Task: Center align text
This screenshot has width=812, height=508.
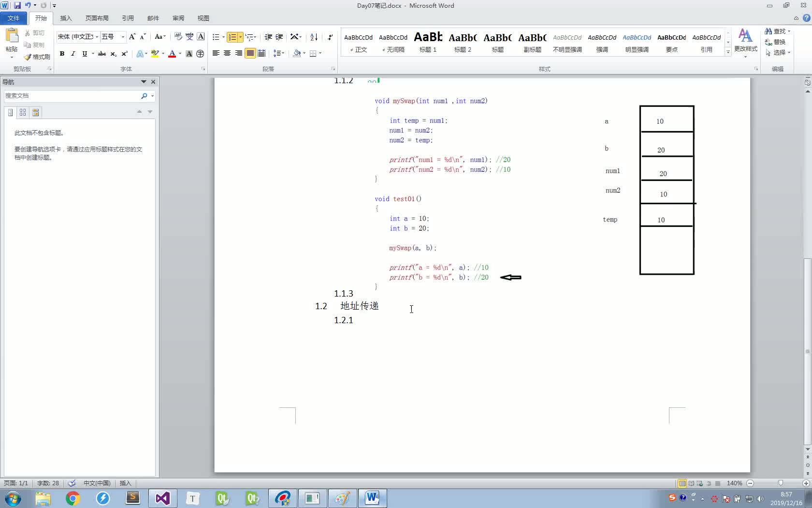Action: pos(227,53)
